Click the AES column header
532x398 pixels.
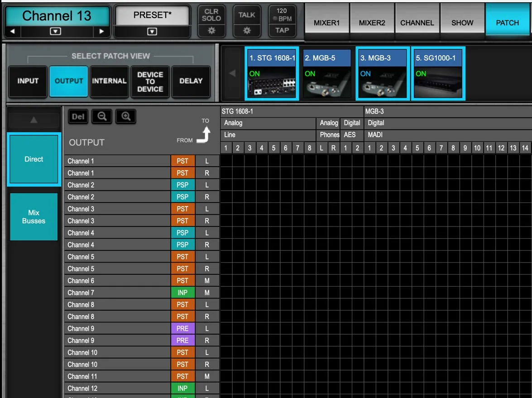coord(351,134)
